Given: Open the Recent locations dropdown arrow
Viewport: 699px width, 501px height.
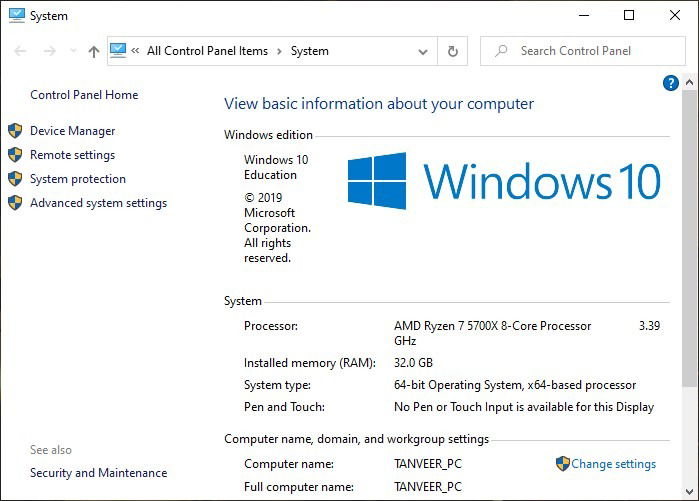Looking at the screenshot, I should tap(73, 51).
